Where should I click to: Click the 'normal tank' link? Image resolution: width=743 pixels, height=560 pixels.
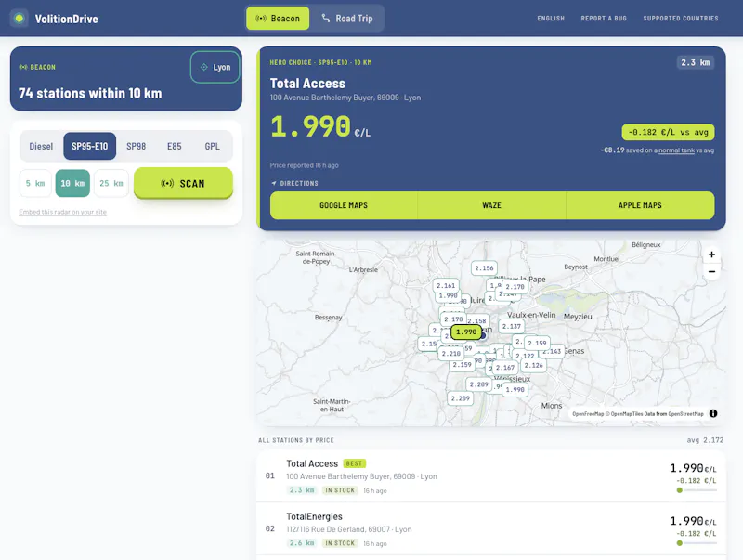[676, 150]
